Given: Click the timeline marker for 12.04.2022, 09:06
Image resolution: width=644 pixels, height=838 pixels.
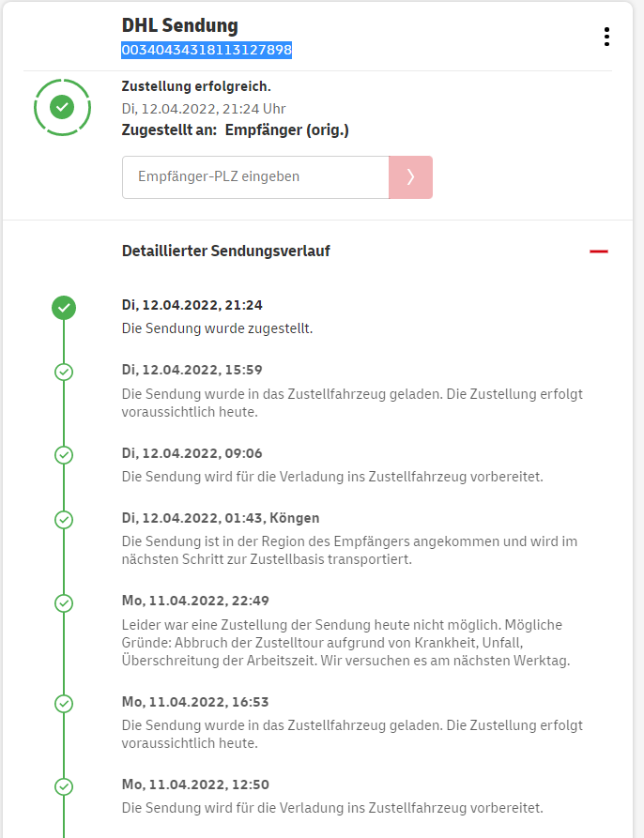Looking at the screenshot, I should tap(64, 454).
